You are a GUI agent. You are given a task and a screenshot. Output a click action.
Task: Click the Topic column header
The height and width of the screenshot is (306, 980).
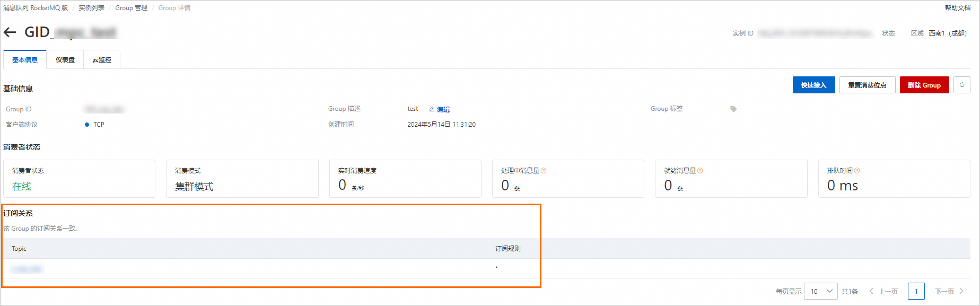coord(19,249)
